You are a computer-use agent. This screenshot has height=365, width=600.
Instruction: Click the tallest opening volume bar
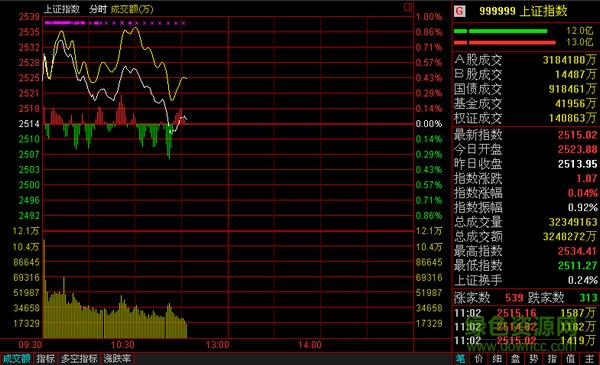(x=44, y=289)
